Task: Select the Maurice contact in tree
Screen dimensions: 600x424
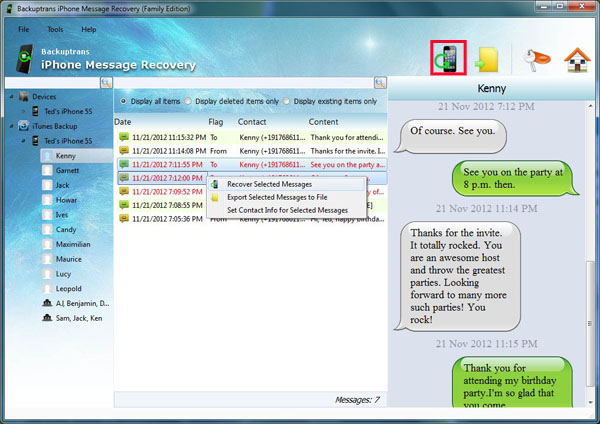Action: click(x=68, y=259)
